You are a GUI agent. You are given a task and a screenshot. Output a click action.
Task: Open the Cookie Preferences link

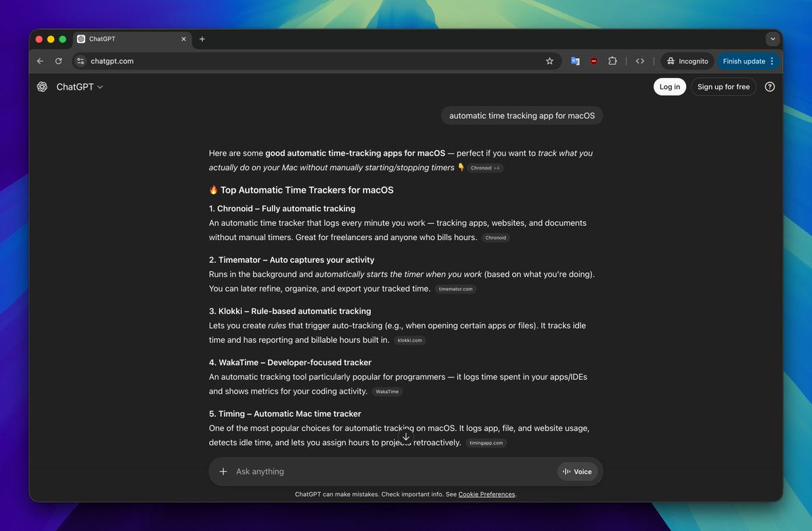pos(487,494)
